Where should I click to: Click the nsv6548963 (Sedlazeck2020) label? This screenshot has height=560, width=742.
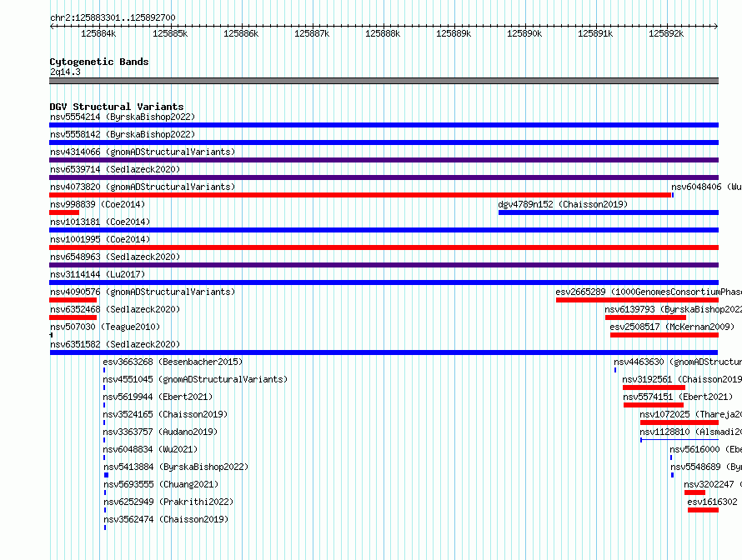click(x=115, y=257)
